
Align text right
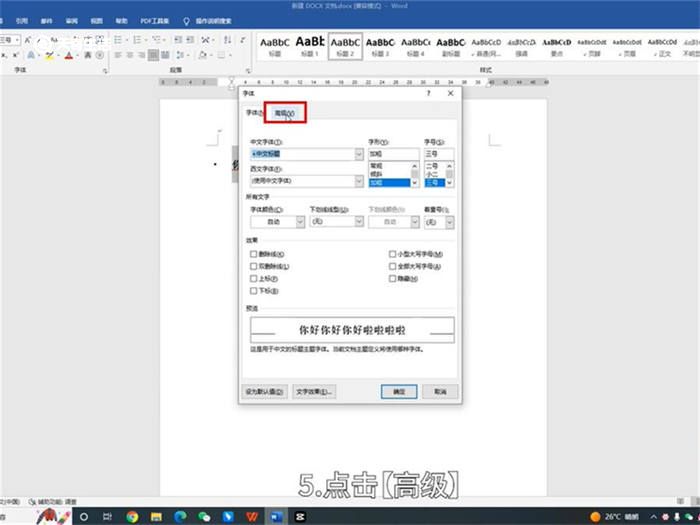142,55
